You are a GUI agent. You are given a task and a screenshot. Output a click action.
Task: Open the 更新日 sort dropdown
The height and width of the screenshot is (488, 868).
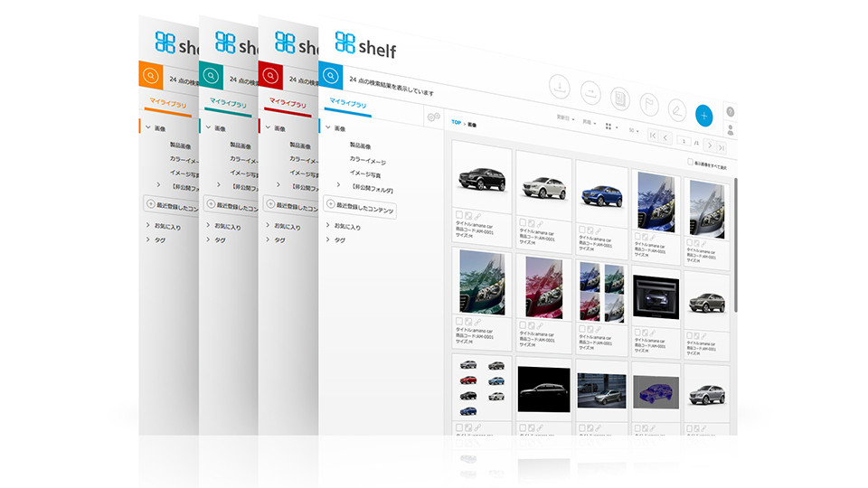(x=563, y=118)
